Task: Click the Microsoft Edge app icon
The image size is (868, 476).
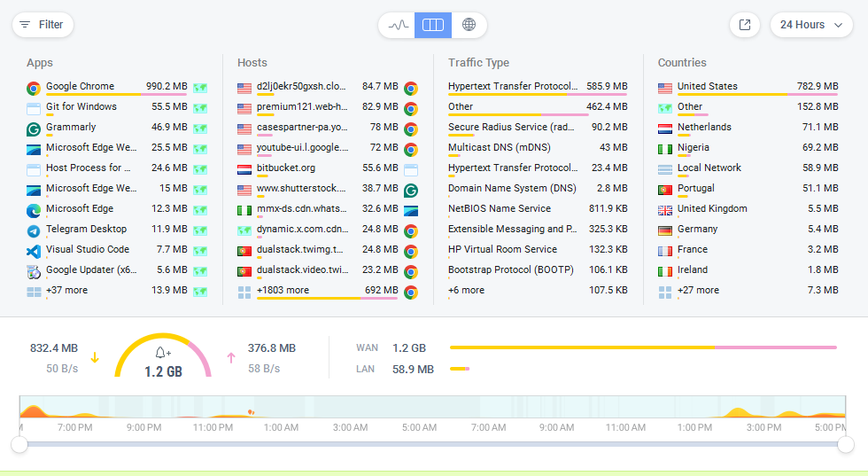Action: tap(34, 211)
